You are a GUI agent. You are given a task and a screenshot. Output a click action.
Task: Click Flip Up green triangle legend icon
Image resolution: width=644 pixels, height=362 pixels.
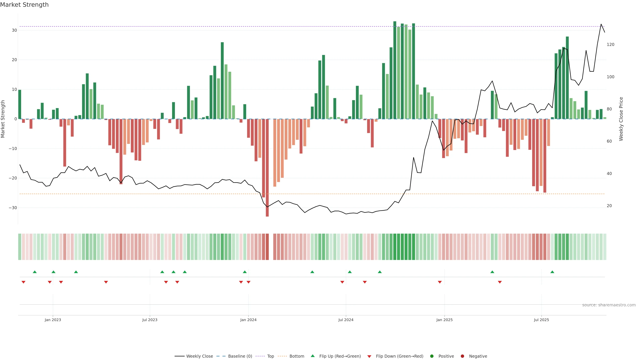tap(312, 356)
